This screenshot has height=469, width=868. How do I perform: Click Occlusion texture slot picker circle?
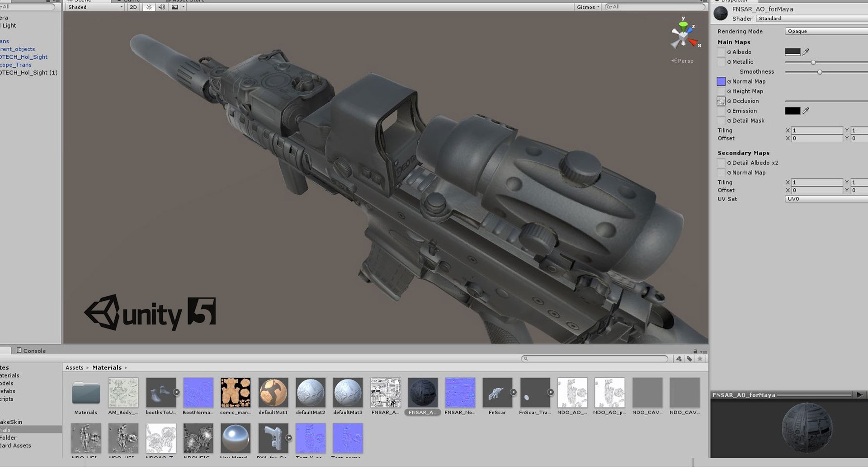729,101
